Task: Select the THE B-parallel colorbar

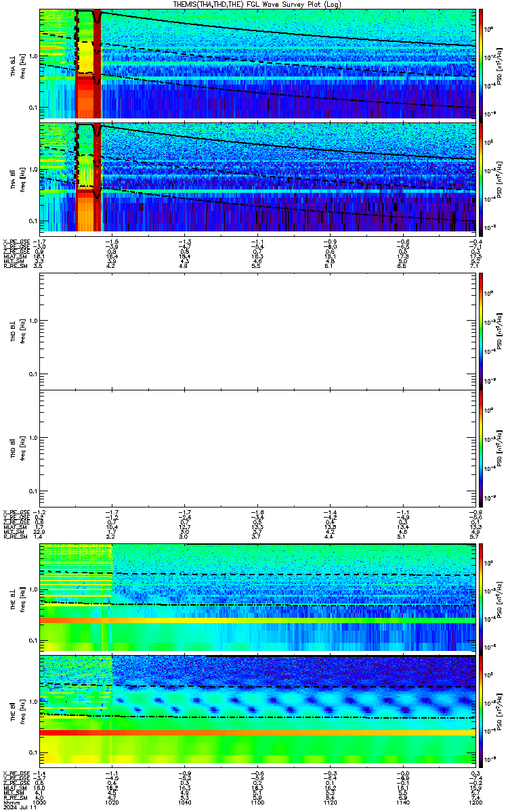Action: pyautogui.click(x=481, y=710)
